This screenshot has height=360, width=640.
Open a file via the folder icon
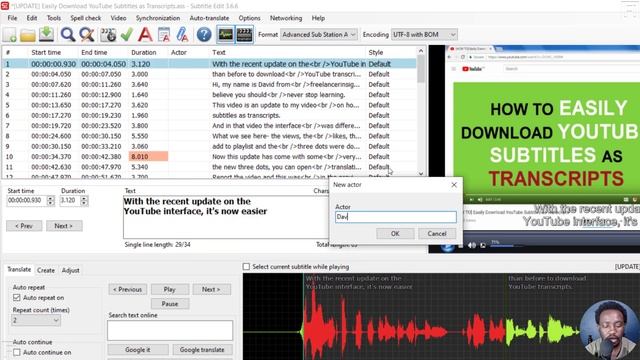[28, 35]
